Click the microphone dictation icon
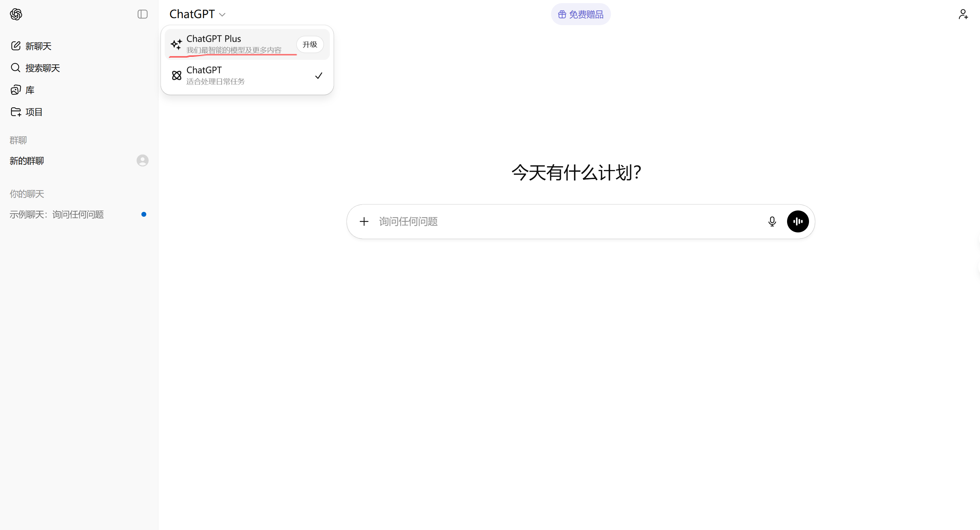The height and width of the screenshot is (530, 980). [772, 222]
